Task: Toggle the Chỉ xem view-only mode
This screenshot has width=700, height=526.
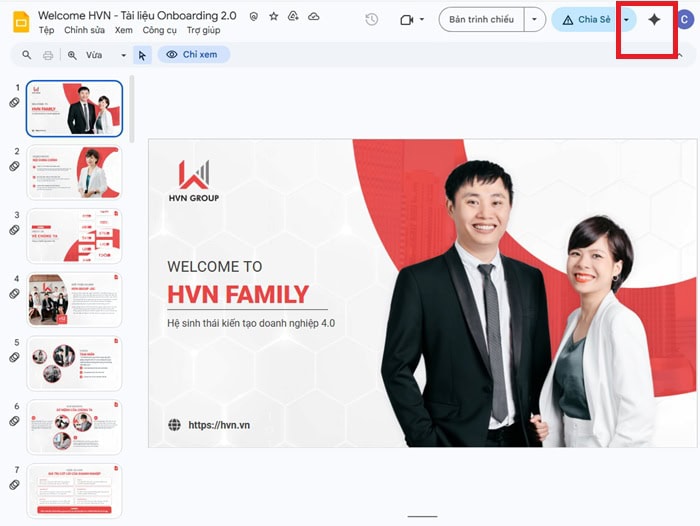Action: click(194, 54)
